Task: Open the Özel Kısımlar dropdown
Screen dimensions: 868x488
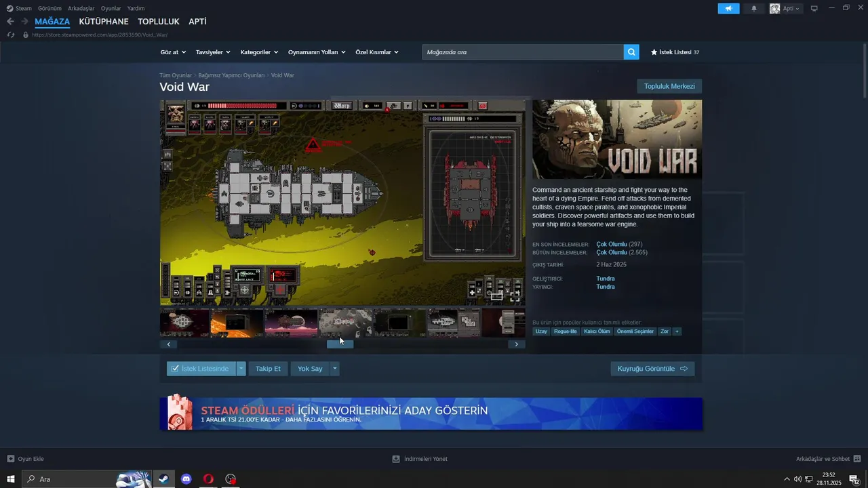Action: 377,52
